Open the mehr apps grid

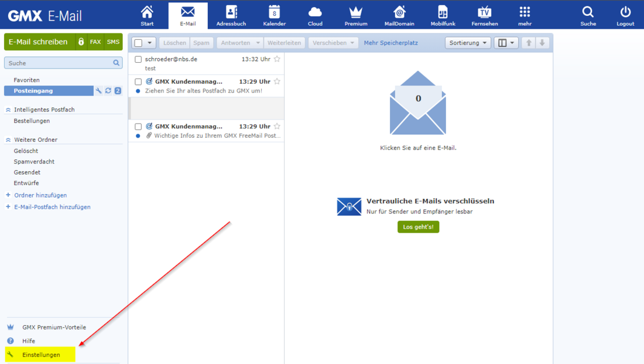[x=525, y=16]
